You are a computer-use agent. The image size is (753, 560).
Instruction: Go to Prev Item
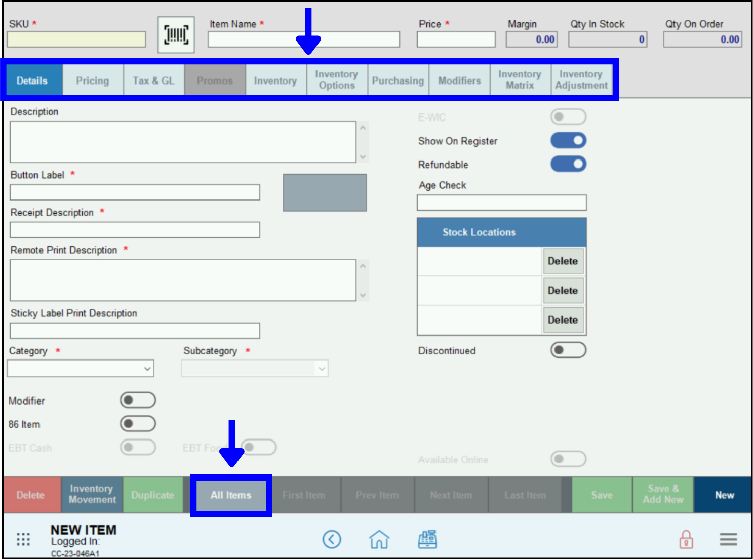click(x=378, y=495)
